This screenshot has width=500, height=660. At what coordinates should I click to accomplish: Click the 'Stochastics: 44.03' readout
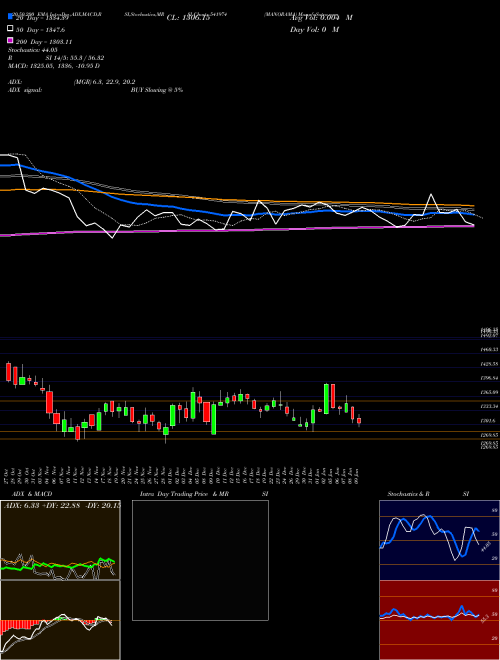coord(33,50)
